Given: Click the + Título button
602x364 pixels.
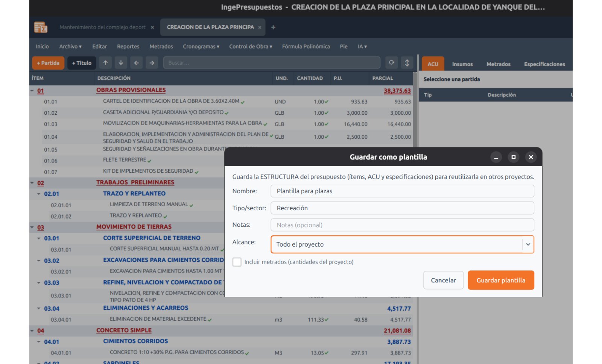Looking at the screenshot, I should [x=82, y=63].
